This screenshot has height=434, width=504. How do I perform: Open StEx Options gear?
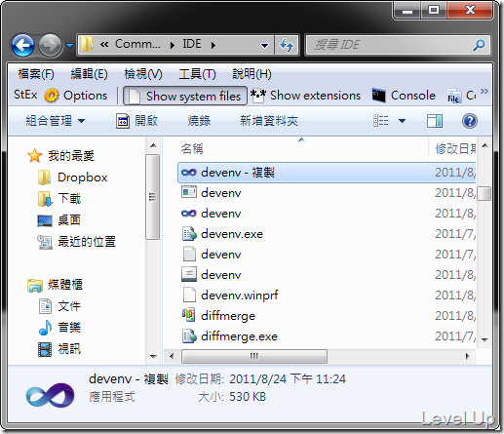(x=76, y=96)
